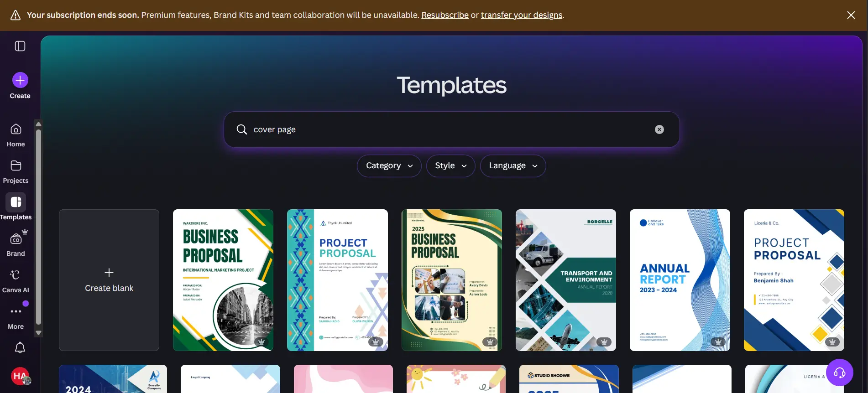Viewport: 868px width, 393px height.
Task: Click Create blank card
Action: 109,280
